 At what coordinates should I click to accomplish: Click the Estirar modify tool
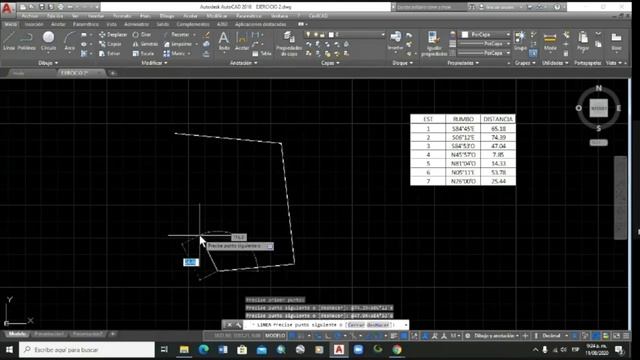pyautogui.click(x=110, y=53)
